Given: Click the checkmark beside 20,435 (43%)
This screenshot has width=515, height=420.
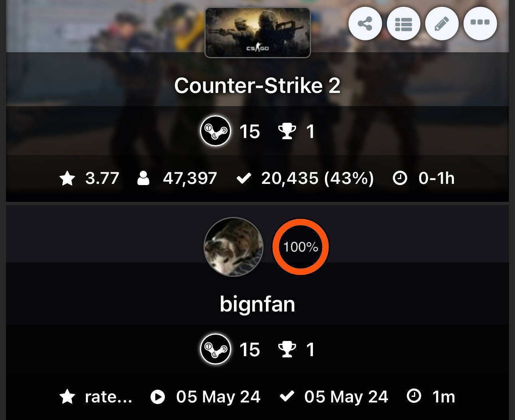Looking at the screenshot, I should pos(244,178).
